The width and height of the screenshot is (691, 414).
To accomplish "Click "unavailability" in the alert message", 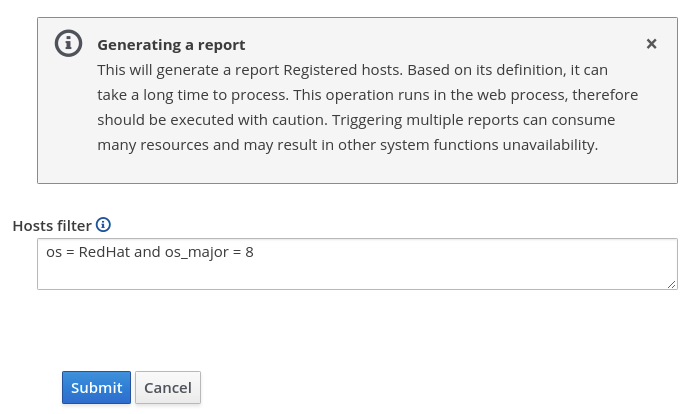I will pyautogui.click(x=550, y=145).
